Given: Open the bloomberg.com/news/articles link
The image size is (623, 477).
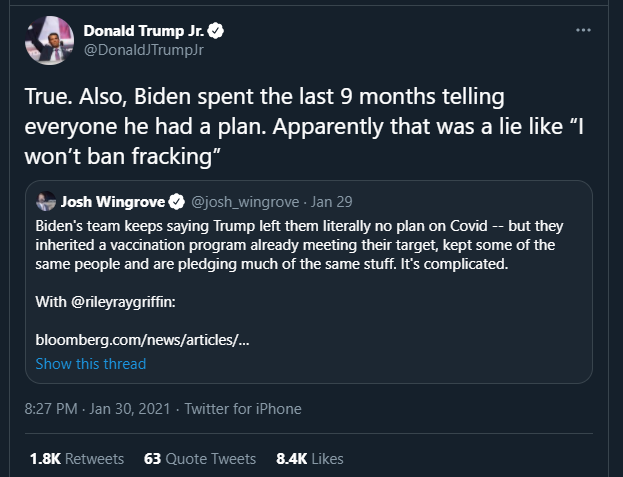Looking at the screenshot, I should [142, 340].
